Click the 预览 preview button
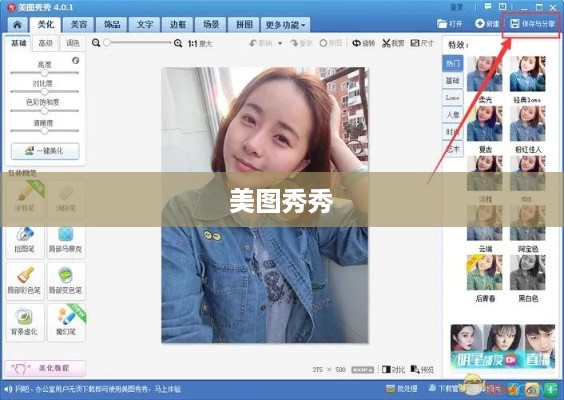The height and width of the screenshot is (400, 564). coord(422,369)
